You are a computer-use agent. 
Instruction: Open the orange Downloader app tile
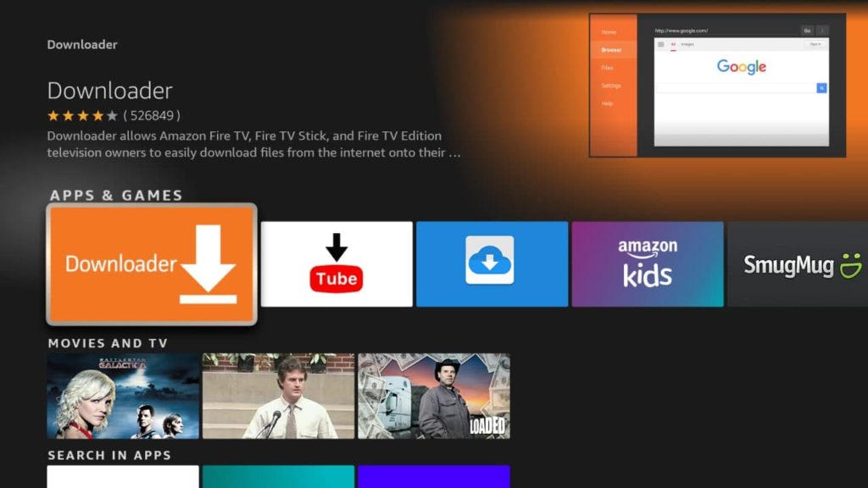point(152,264)
